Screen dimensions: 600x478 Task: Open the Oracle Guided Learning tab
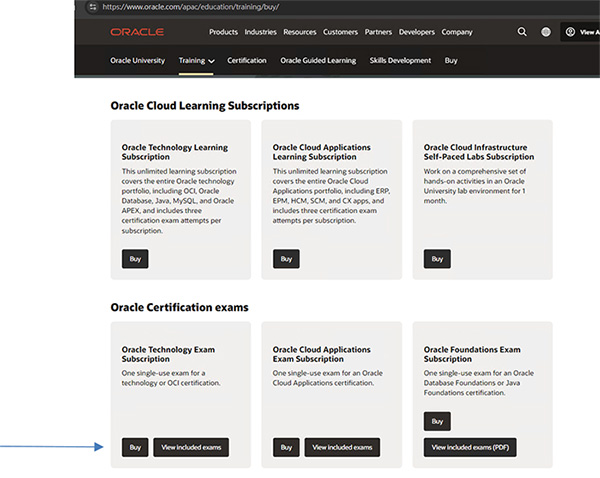[x=318, y=60]
